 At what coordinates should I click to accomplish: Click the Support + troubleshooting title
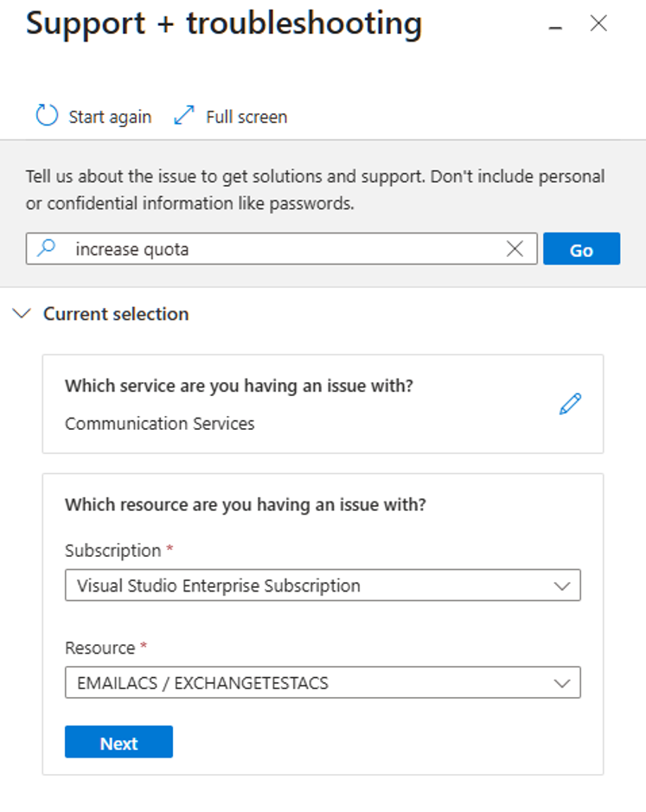224,24
